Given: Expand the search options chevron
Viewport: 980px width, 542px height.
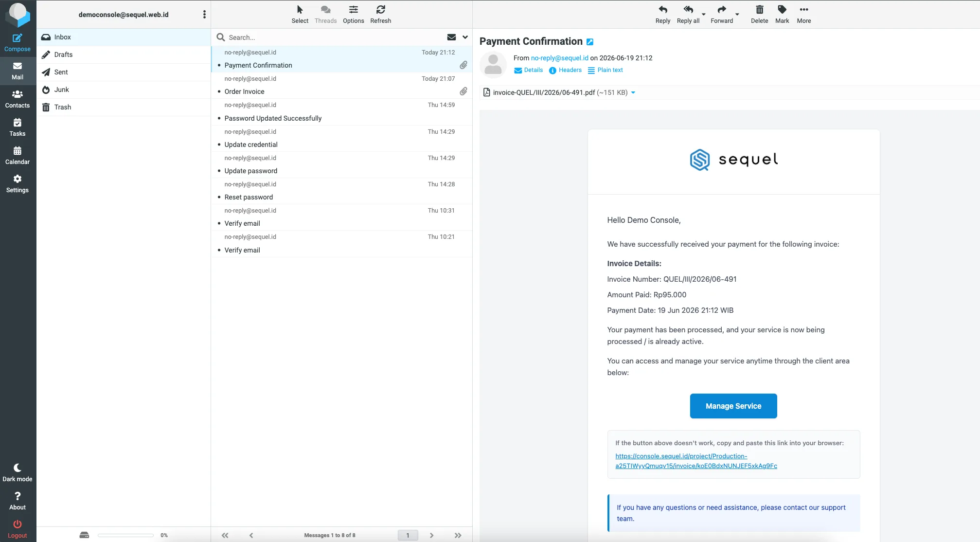Looking at the screenshot, I should click(x=465, y=37).
